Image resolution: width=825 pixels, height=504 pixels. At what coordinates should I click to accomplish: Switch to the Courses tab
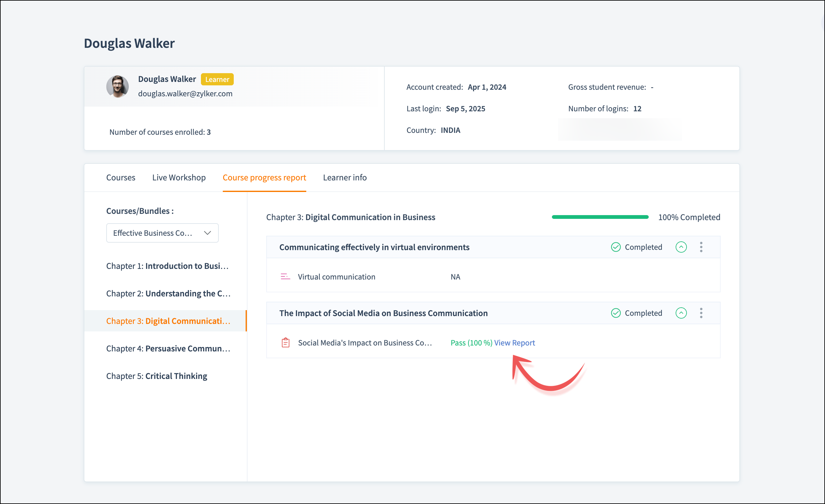[x=121, y=178]
